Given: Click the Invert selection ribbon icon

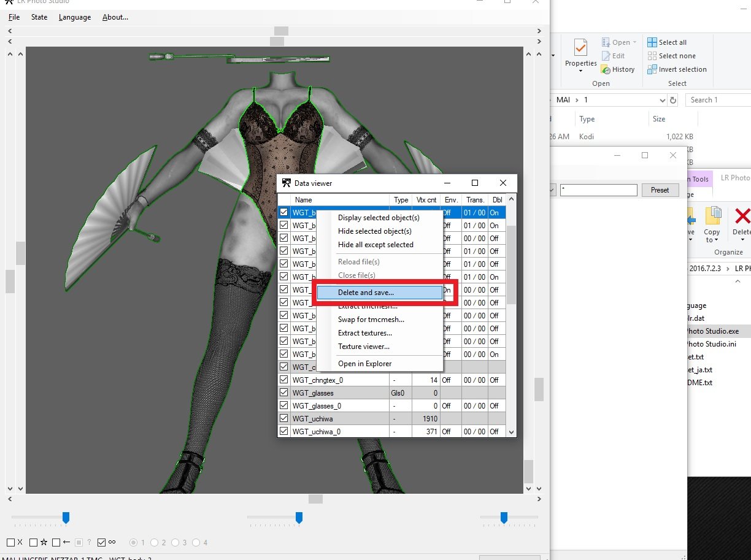Looking at the screenshot, I should [x=652, y=69].
